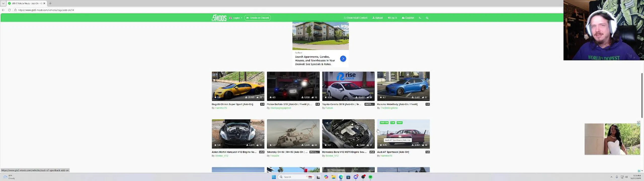
Task: Click the Police Buffalo STX title link
Action: point(289,104)
